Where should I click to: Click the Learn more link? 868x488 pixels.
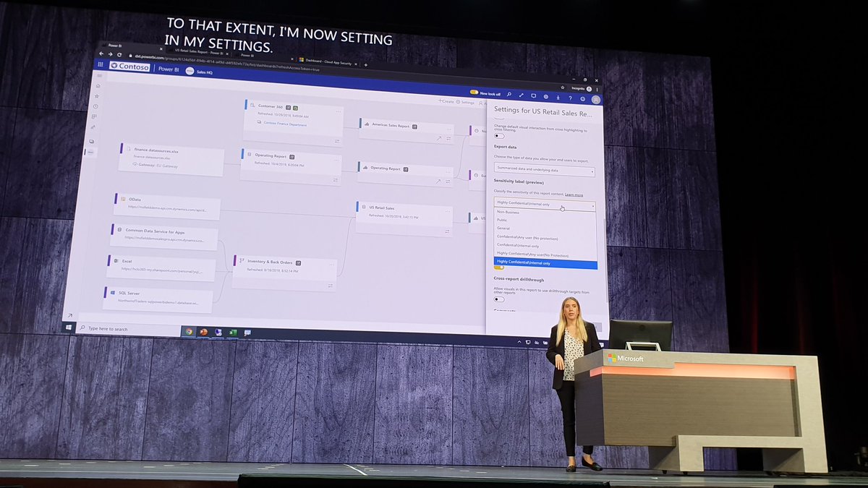574,194
